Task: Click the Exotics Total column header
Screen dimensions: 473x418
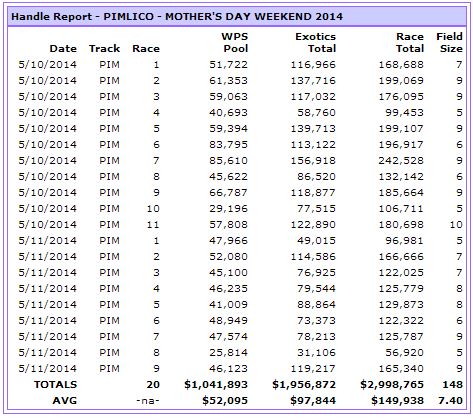Action: pyautogui.click(x=315, y=43)
